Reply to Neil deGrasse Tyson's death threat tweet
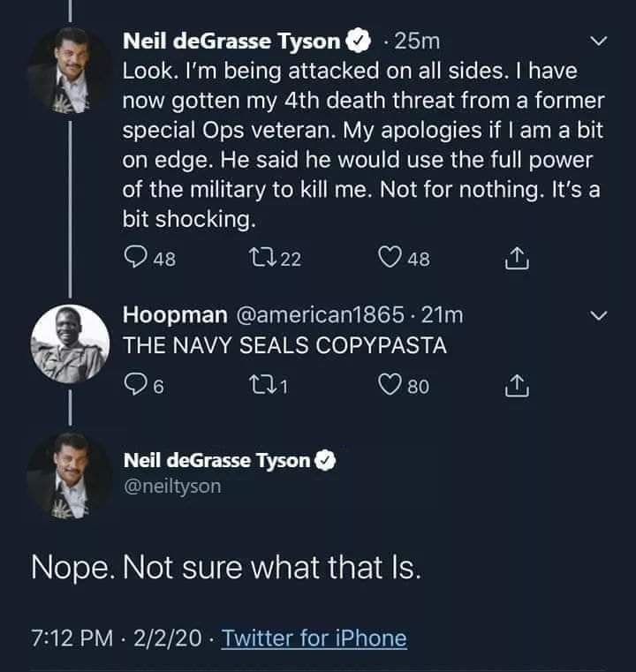Screen dimensions: 636x672 pyautogui.click(x=135, y=257)
